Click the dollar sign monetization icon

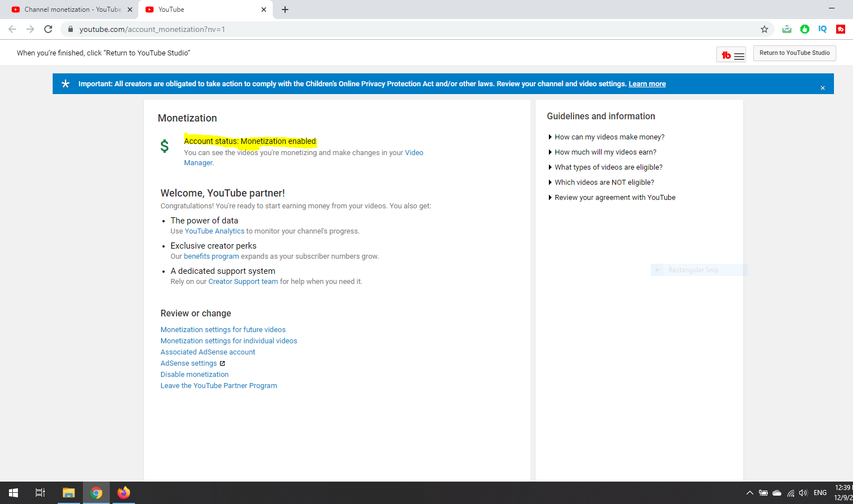point(165,146)
